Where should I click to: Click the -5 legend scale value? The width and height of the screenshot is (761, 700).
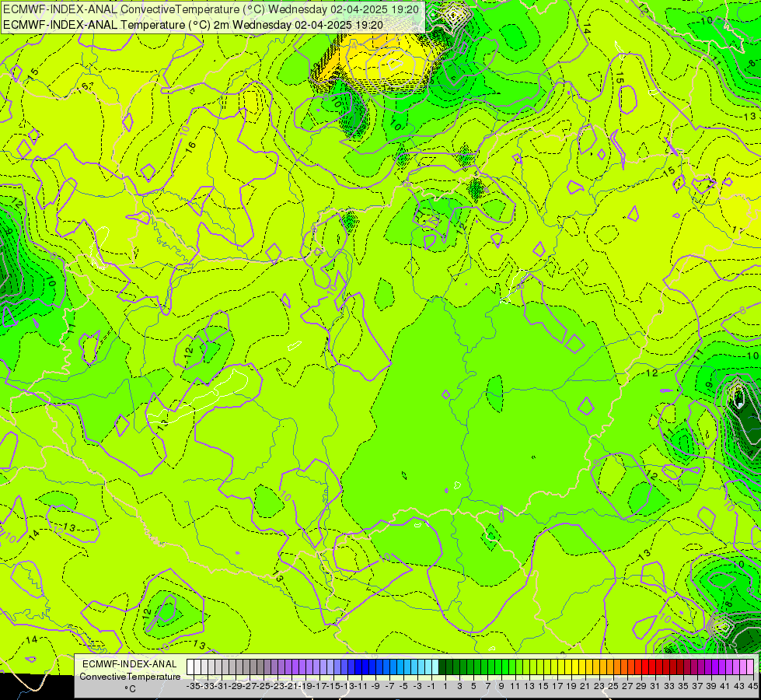point(403,686)
